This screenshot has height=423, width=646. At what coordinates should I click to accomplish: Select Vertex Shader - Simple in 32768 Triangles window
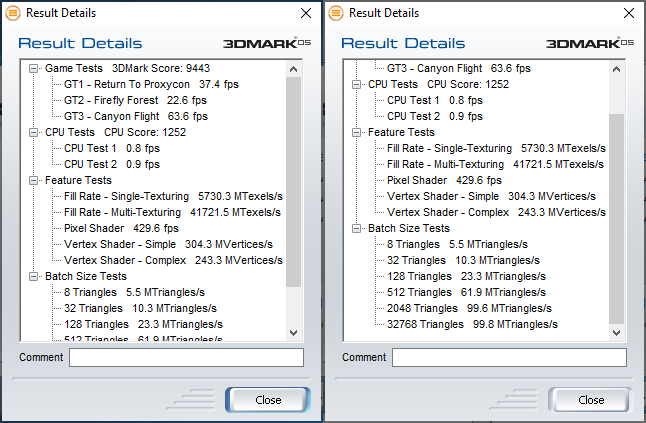(491, 196)
